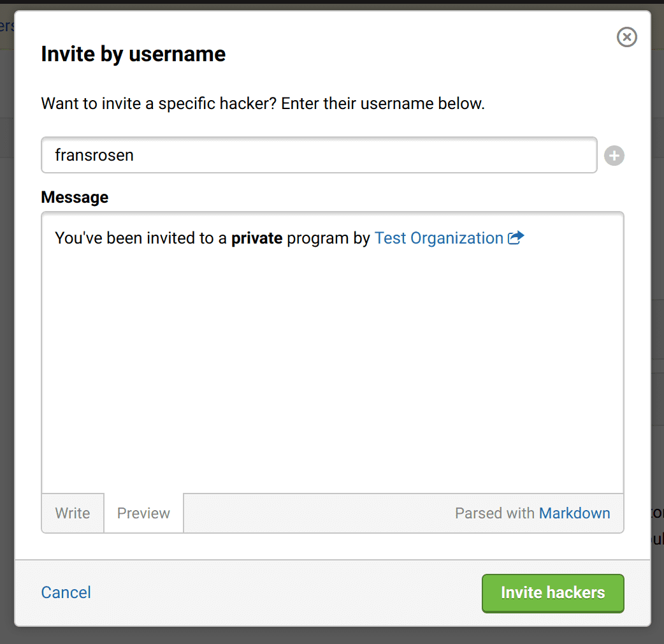Viewport: 664px width, 644px height.
Task: Click the plus icon to add another username
Action: click(x=614, y=156)
